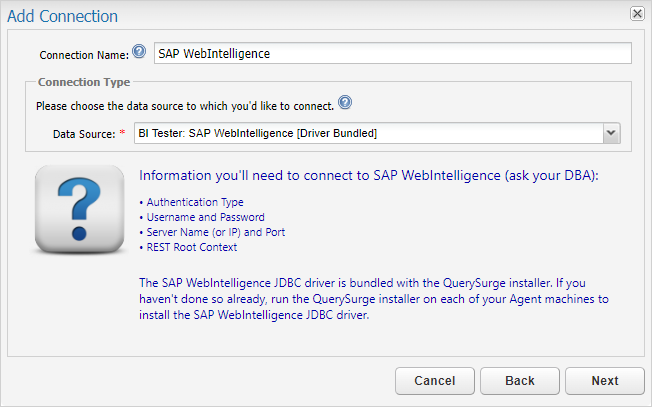Click the 'Information you'll need to connect' heading
The height and width of the screenshot is (407, 652).
(x=368, y=176)
